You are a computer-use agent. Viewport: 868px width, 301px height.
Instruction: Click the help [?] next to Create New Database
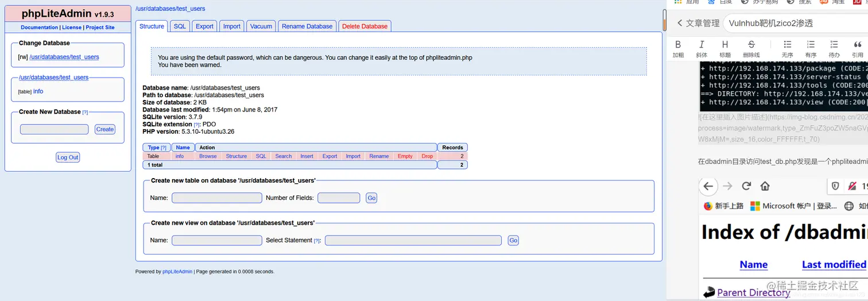point(85,112)
